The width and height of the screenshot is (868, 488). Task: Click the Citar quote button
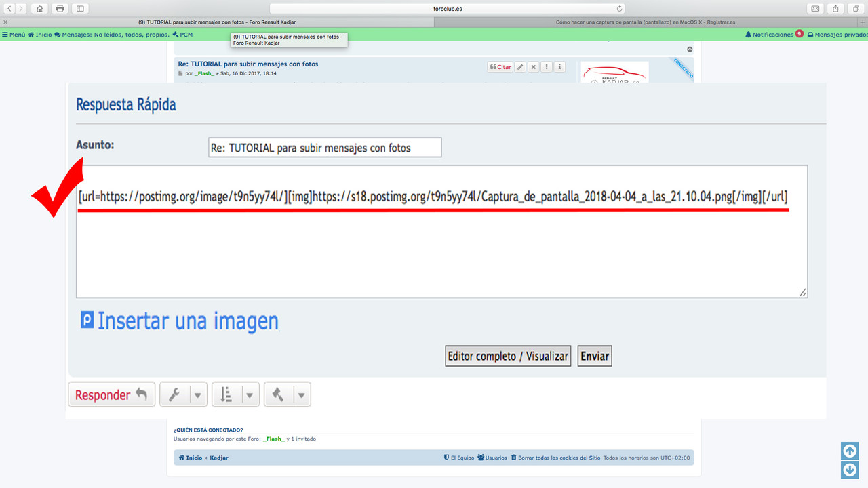tap(500, 67)
